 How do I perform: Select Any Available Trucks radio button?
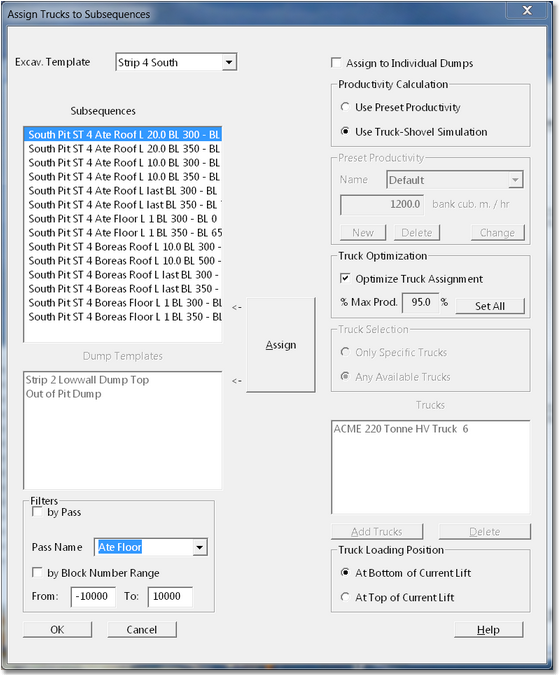[345, 376]
